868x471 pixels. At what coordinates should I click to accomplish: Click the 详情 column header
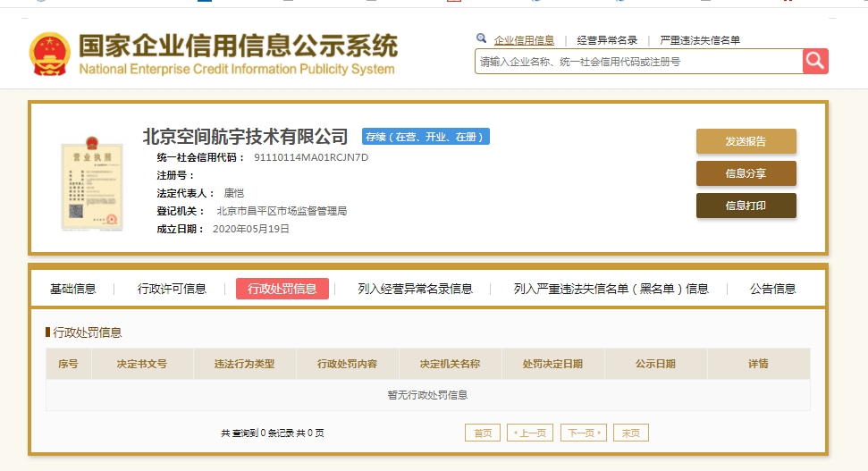pyautogui.click(x=758, y=364)
